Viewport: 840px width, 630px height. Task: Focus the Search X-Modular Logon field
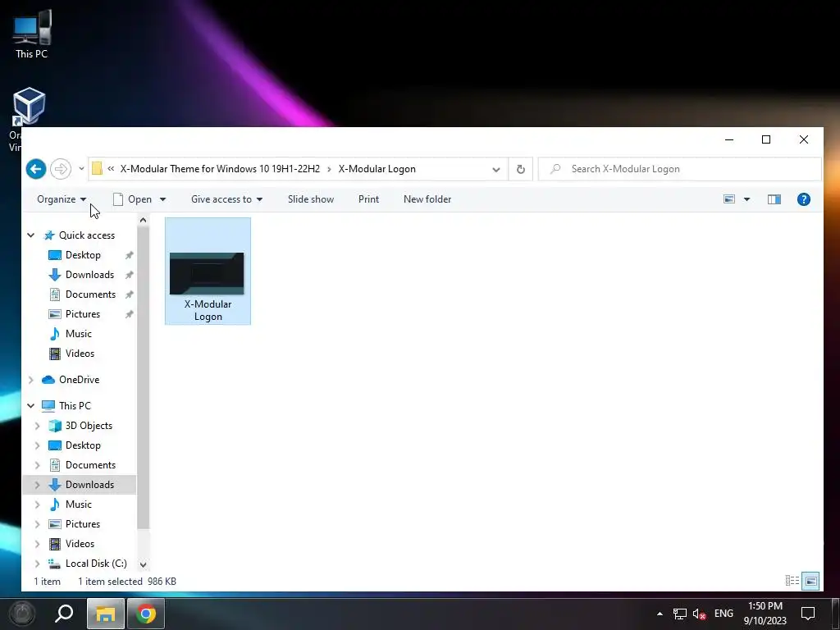click(679, 169)
